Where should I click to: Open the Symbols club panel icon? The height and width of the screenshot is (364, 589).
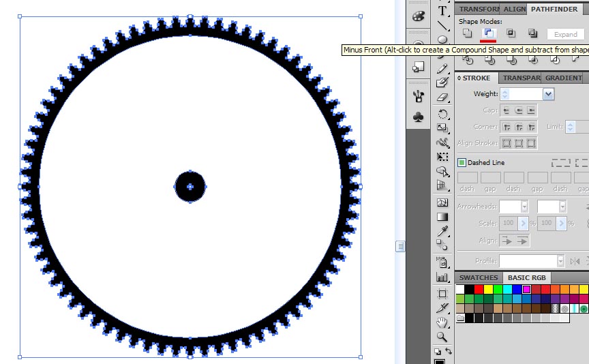pyautogui.click(x=418, y=117)
